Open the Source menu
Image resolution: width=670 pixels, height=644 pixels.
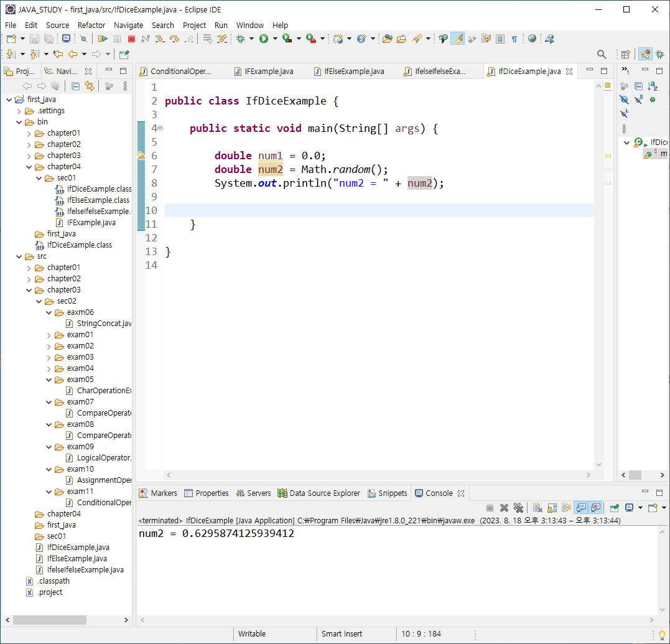(57, 26)
